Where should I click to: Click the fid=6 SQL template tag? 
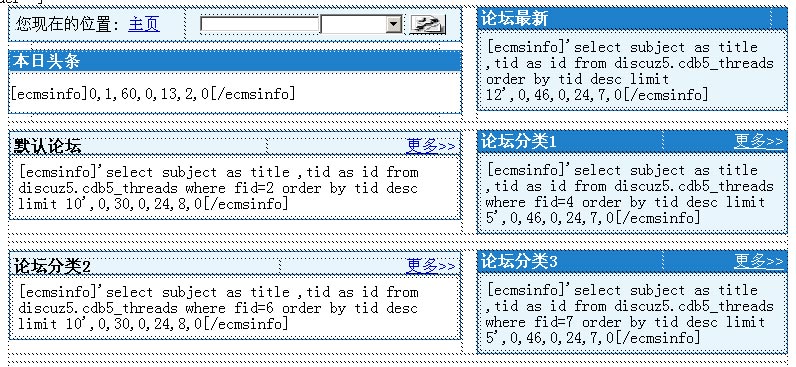[x=219, y=308]
